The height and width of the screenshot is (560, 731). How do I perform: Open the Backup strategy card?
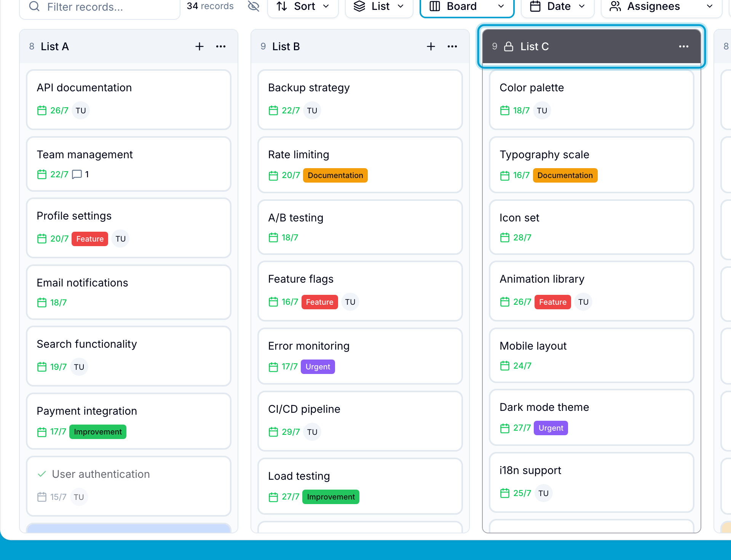(x=360, y=100)
